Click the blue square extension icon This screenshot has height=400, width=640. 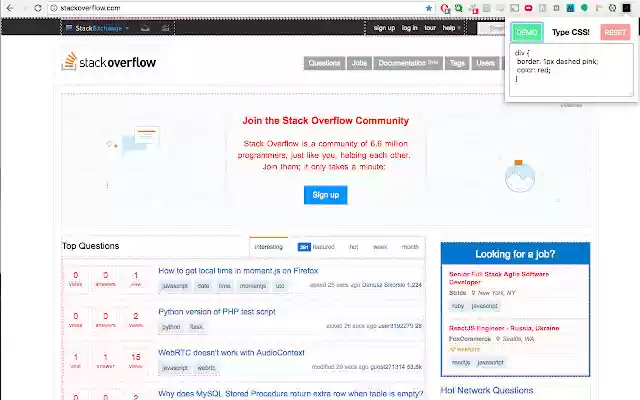click(570, 8)
